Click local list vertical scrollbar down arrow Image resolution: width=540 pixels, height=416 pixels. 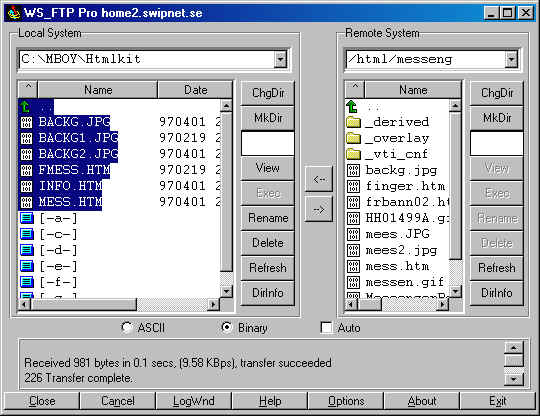(226, 292)
